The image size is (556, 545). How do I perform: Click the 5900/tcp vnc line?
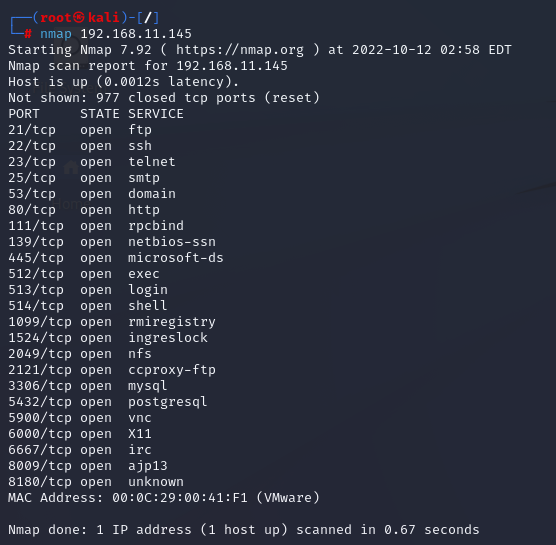80,418
